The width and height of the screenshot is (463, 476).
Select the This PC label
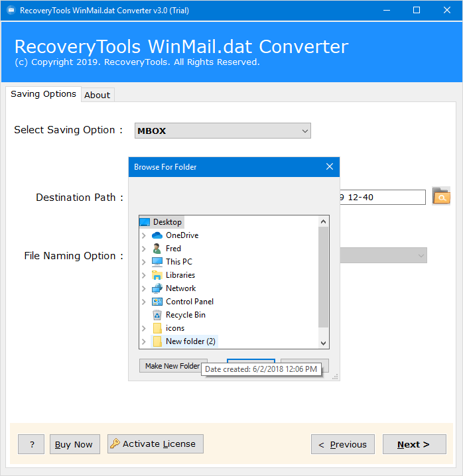click(x=179, y=262)
